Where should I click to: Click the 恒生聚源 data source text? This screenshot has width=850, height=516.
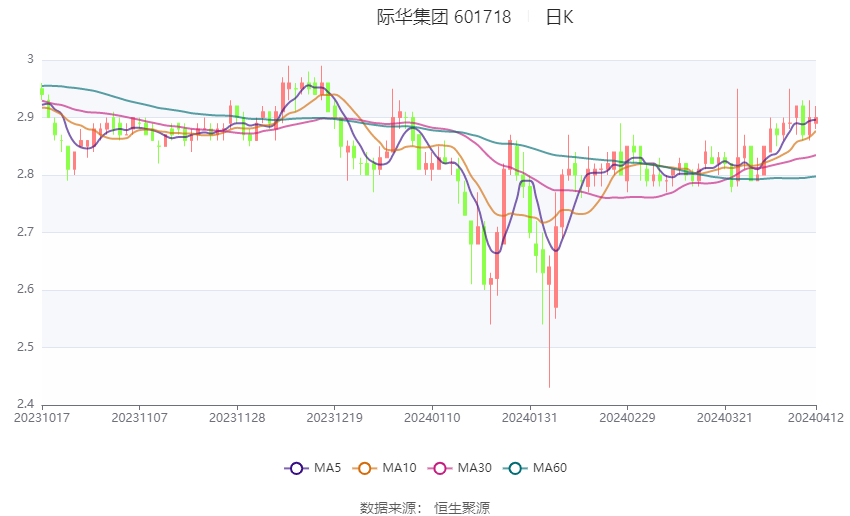pyautogui.click(x=462, y=508)
